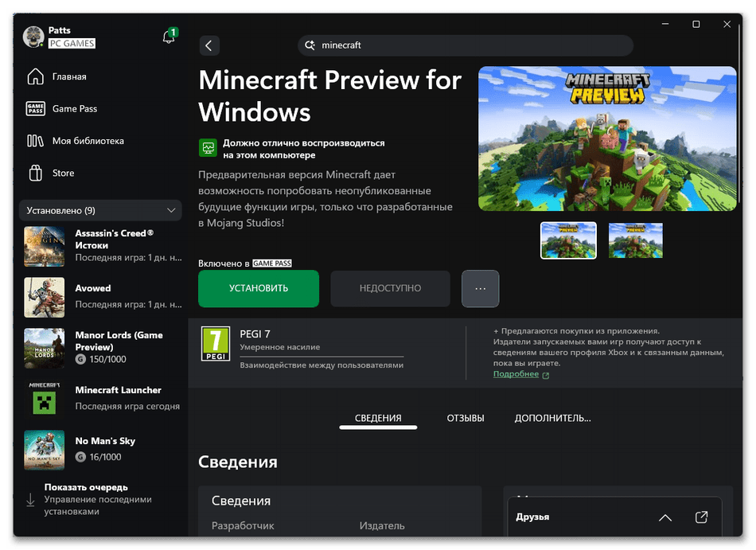This screenshot has width=756, height=550.
Task: Click Взаимодействие между пользователями text
Action: [321, 365]
